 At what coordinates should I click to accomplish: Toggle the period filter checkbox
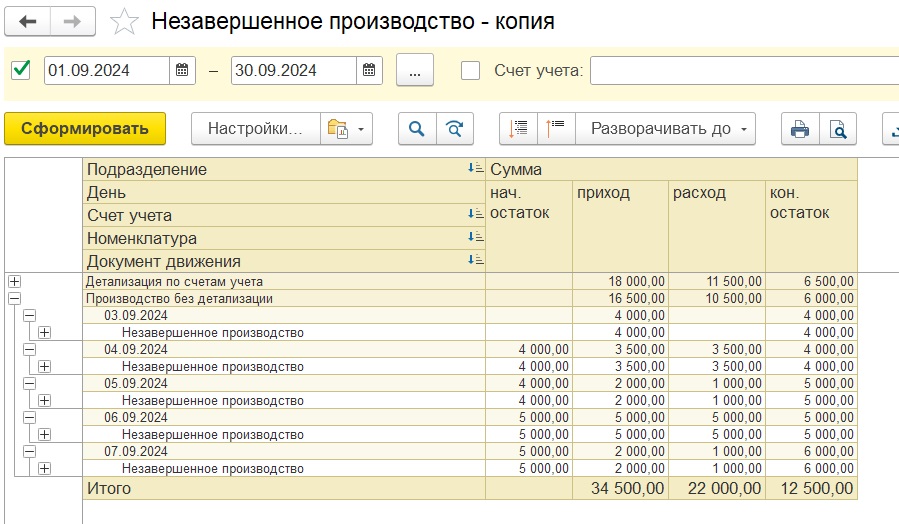pyautogui.click(x=21, y=71)
